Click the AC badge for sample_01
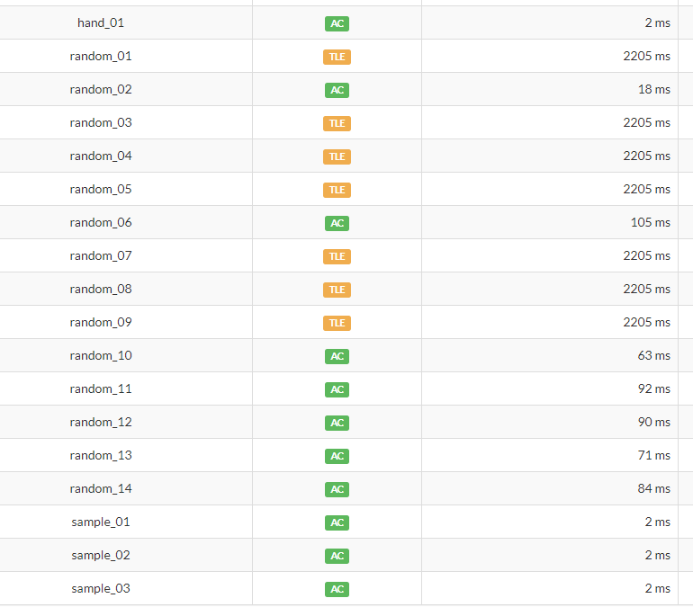Image resolution: width=693 pixels, height=616 pixels. point(337,522)
